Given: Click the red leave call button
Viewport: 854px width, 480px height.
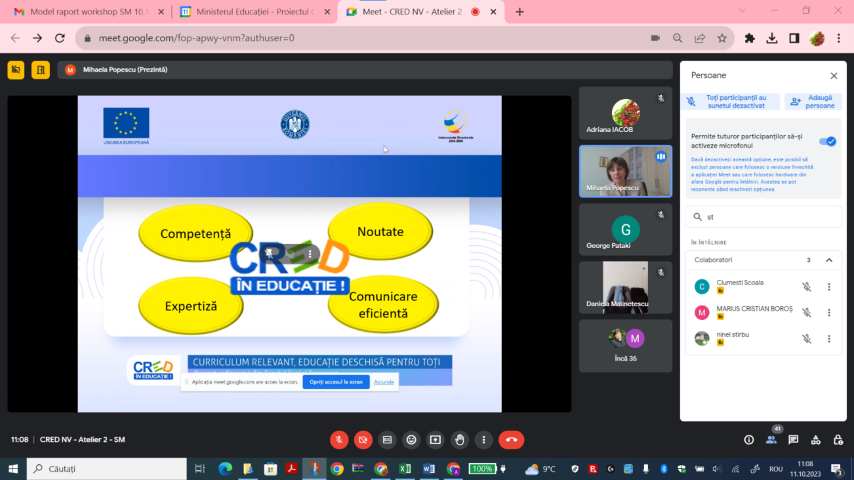Looking at the screenshot, I should pos(511,439).
